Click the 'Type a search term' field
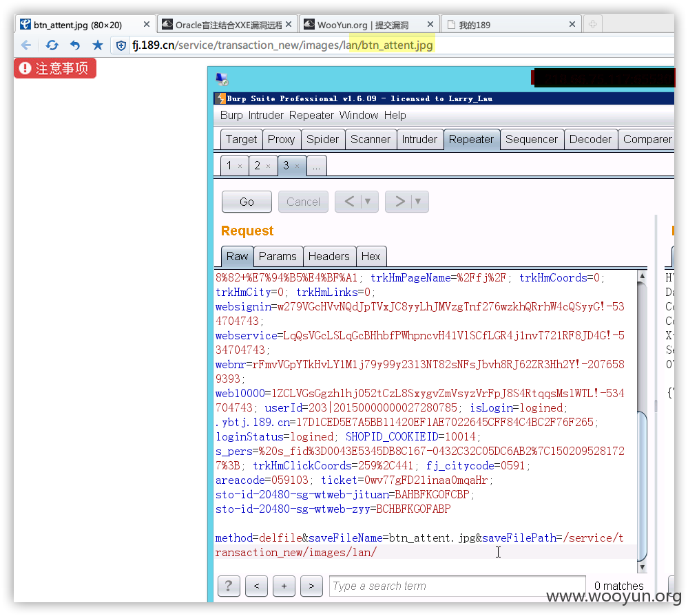The height and width of the screenshot is (616, 688). pyautogui.click(x=457, y=586)
